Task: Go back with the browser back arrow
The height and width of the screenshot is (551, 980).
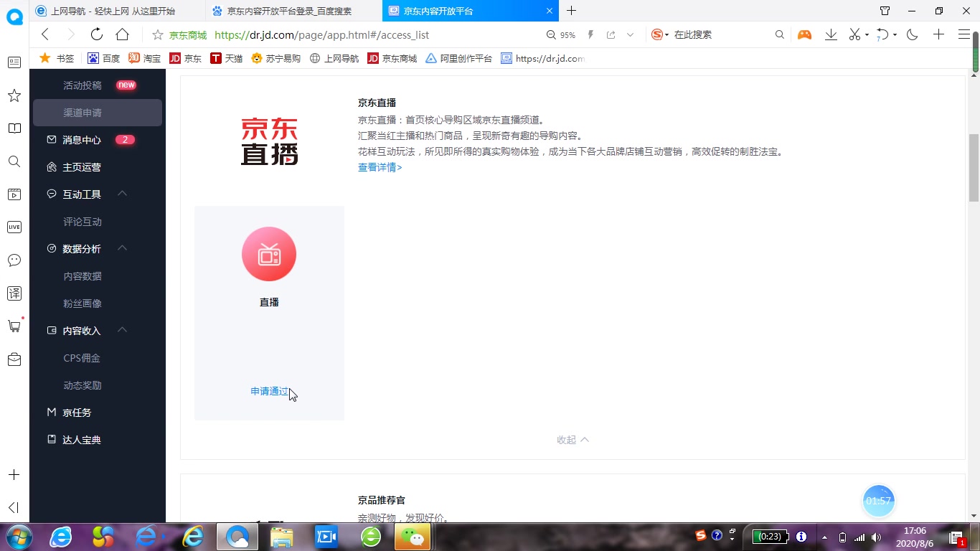Action: (x=45, y=34)
